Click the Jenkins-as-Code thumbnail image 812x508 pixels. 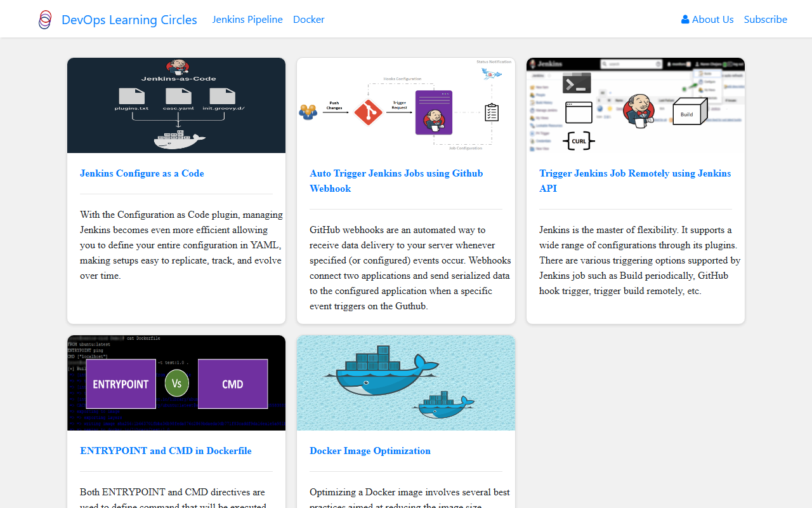tap(176, 105)
